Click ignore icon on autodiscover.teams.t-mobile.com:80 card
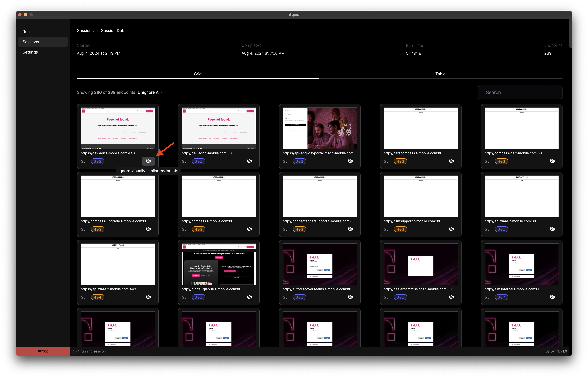This screenshot has width=588, height=377. click(350, 297)
